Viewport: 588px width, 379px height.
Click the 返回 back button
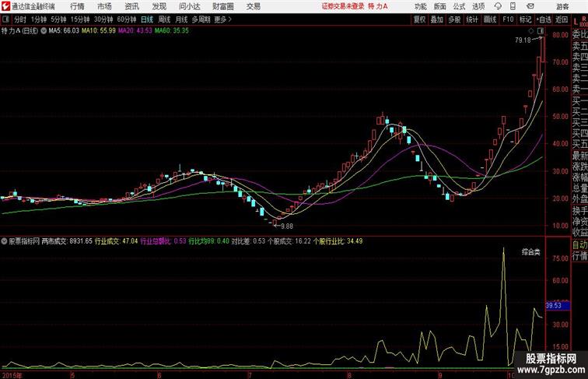562,19
